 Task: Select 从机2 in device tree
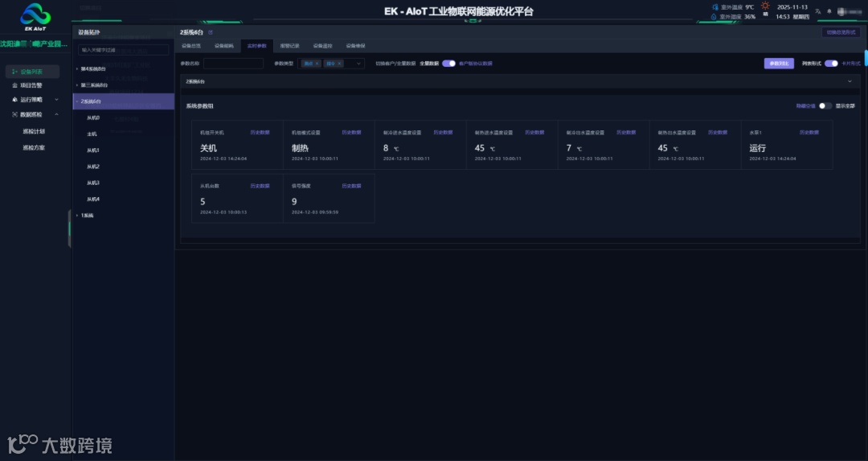tap(93, 167)
